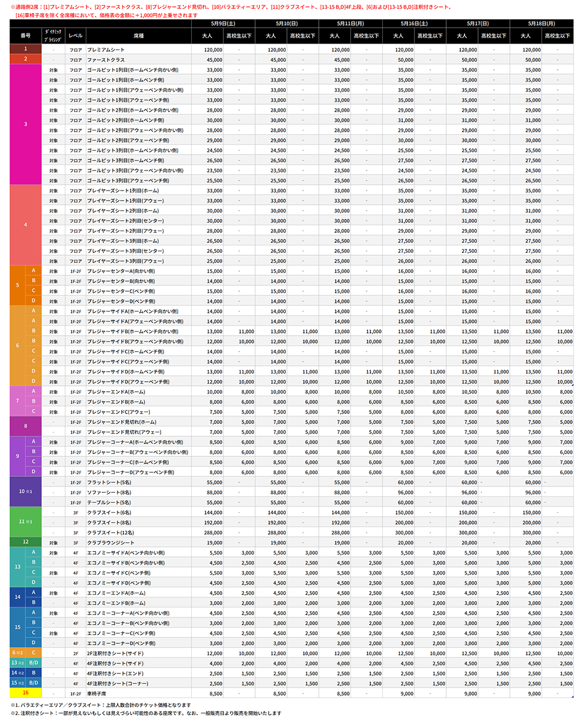Screen dimensions: 588x721
Task: Select the 番号 column header
Action: coord(25,36)
